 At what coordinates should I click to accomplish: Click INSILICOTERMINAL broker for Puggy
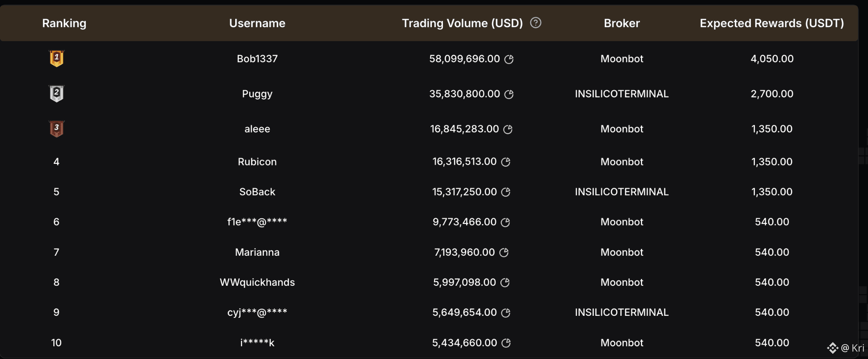tap(622, 94)
